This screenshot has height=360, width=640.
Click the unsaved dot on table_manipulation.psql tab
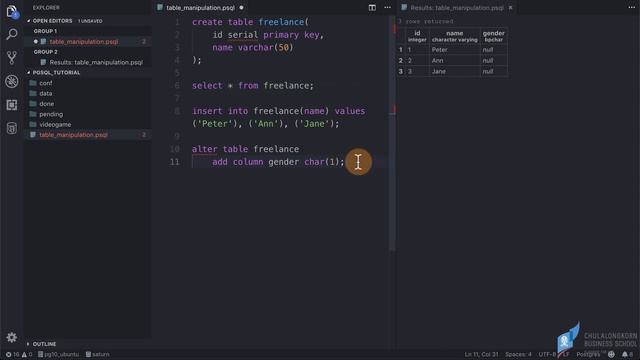242,8
